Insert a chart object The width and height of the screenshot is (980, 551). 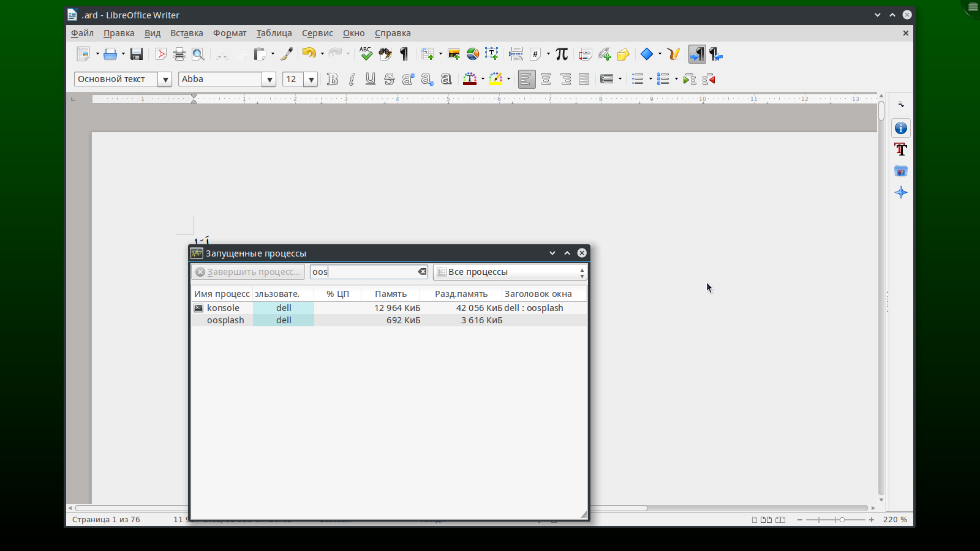click(x=473, y=54)
